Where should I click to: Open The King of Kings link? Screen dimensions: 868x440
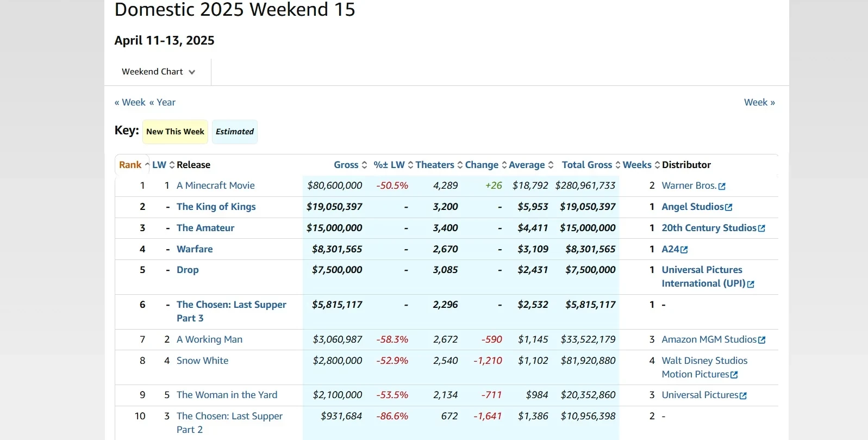[216, 207]
